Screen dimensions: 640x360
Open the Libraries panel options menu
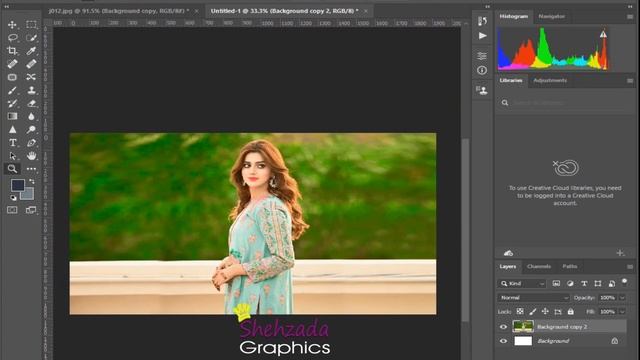pyautogui.click(x=630, y=81)
